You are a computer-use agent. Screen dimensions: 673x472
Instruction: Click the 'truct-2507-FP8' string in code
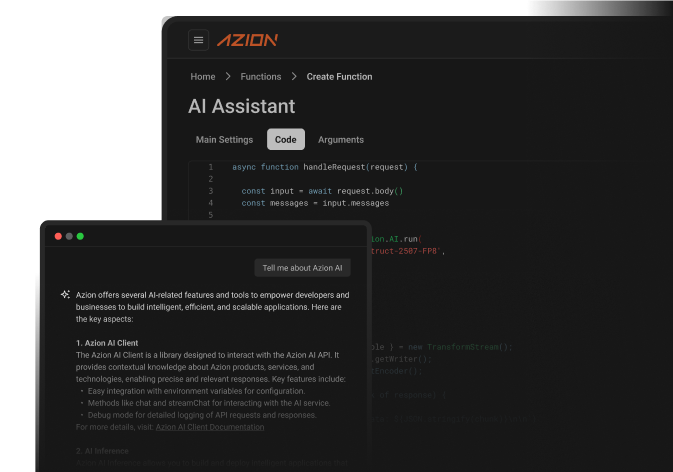coord(406,251)
